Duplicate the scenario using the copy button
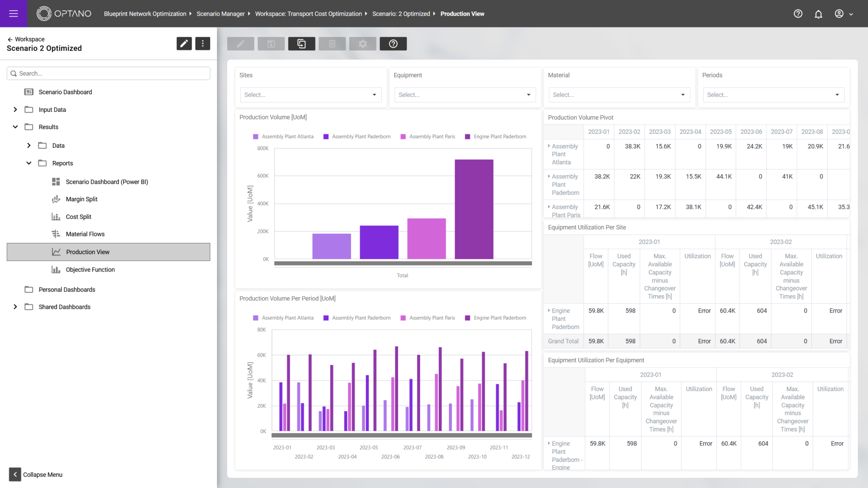868x488 pixels. tap(301, 44)
